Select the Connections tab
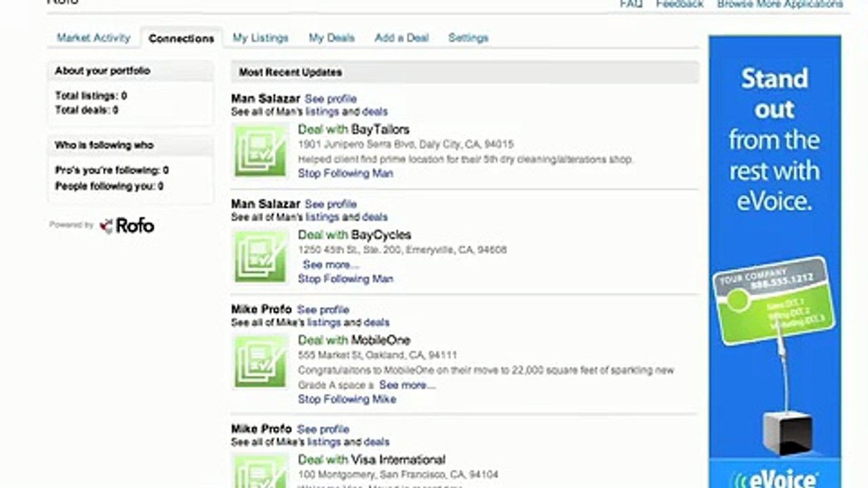 pyautogui.click(x=181, y=39)
